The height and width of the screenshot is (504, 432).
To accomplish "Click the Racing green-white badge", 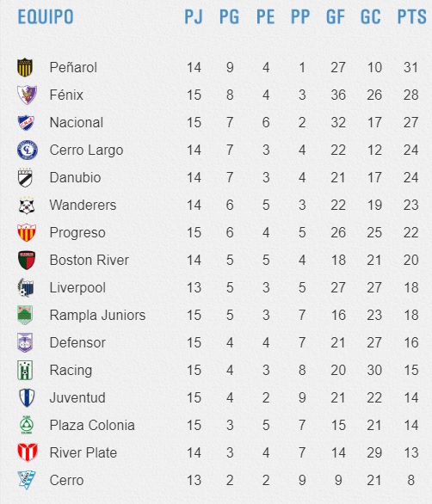I will pos(25,370).
